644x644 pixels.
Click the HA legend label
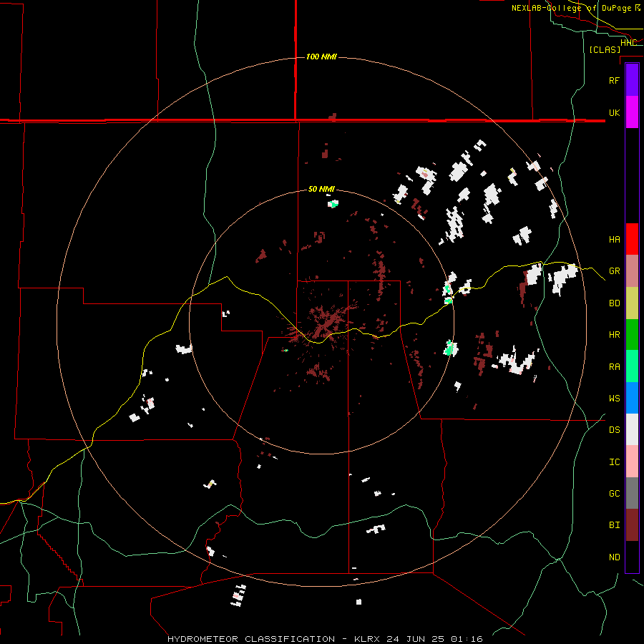coord(615,240)
